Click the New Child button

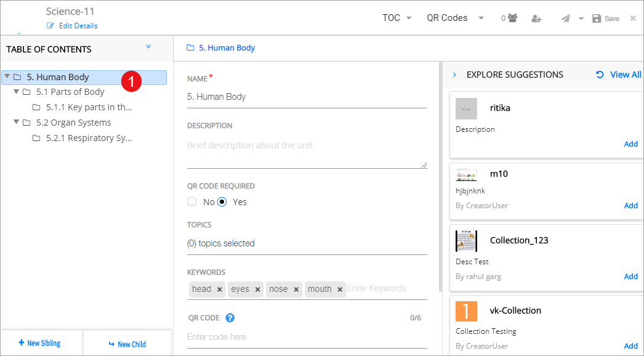(127, 344)
